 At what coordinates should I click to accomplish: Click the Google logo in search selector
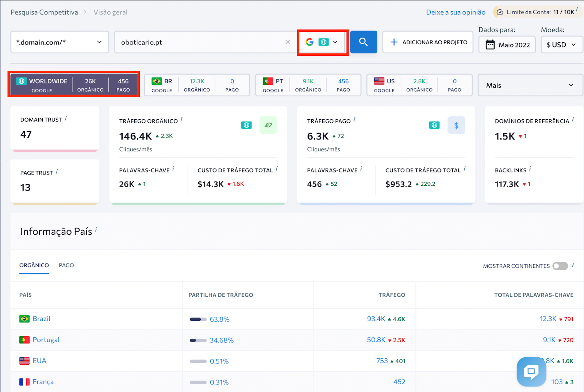pos(310,42)
